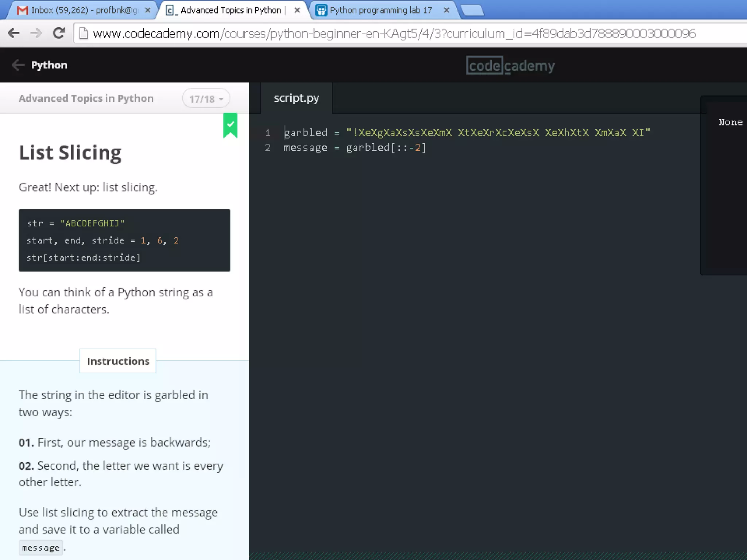Click the Instructions tab label
Image resolution: width=747 pixels, height=560 pixels.
click(118, 361)
